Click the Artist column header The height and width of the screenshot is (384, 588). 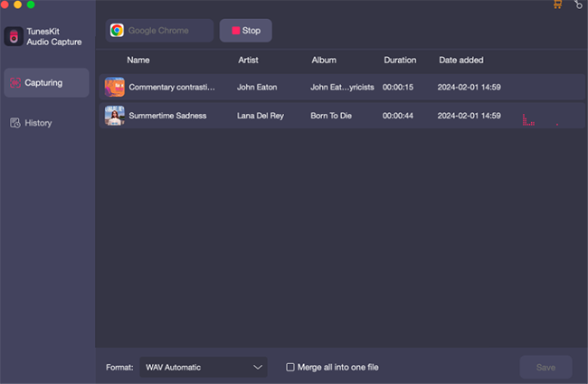248,60
